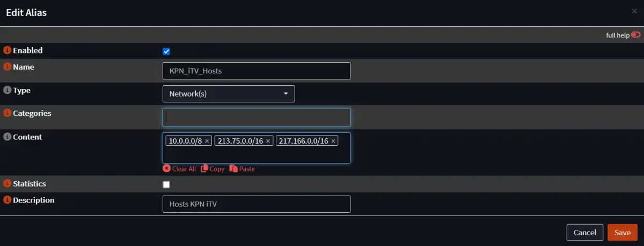The height and width of the screenshot is (246, 644).
Task: Open the Type dropdown showing Network(s)
Action: coord(229,94)
